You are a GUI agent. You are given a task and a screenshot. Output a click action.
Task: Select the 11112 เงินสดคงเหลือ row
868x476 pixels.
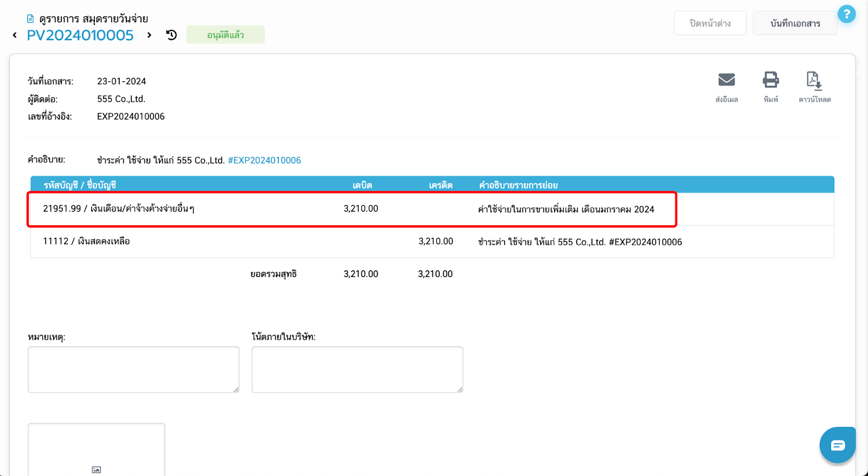[86, 242]
